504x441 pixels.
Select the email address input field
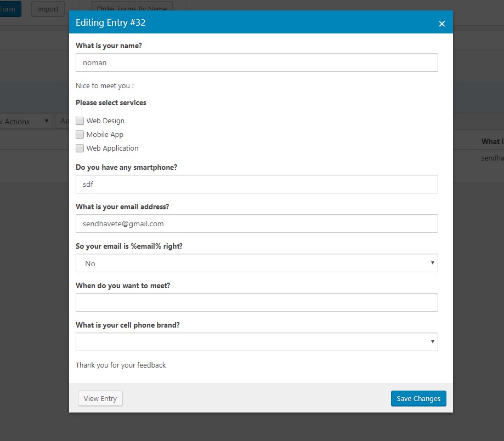tap(257, 224)
